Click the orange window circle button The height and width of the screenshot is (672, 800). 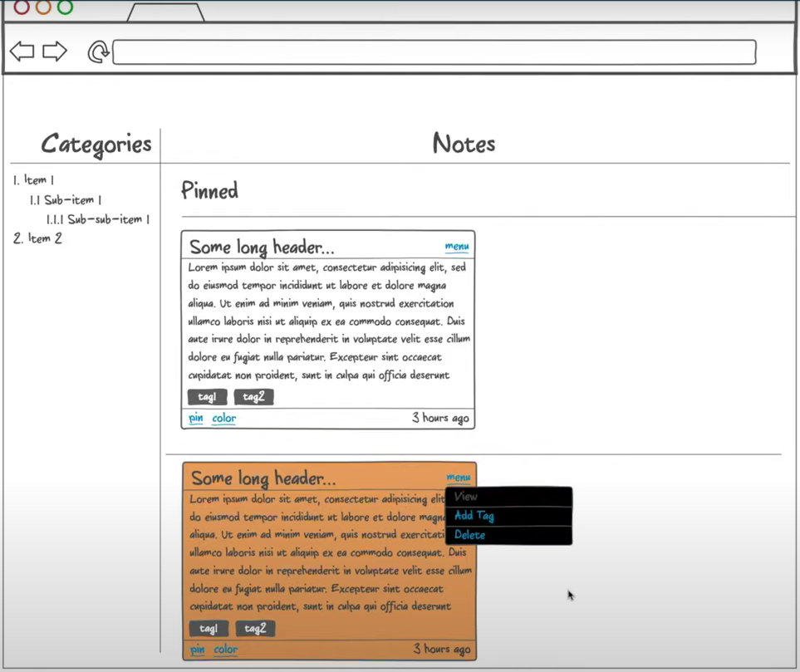(x=43, y=7)
